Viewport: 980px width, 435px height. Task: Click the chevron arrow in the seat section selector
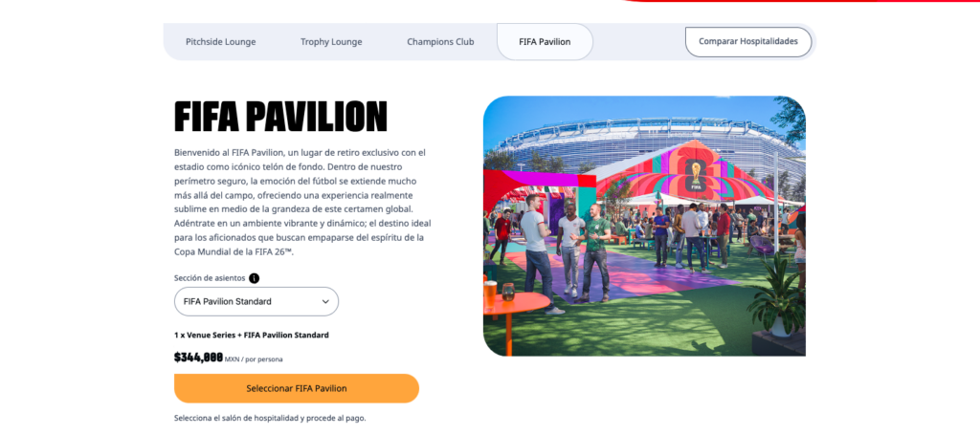pyautogui.click(x=325, y=301)
